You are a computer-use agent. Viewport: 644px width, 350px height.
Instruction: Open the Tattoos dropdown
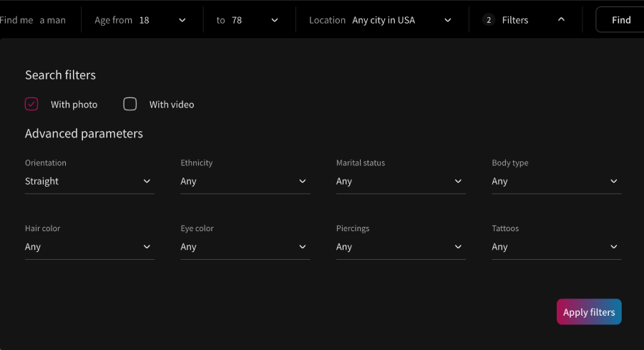[557, 247]
